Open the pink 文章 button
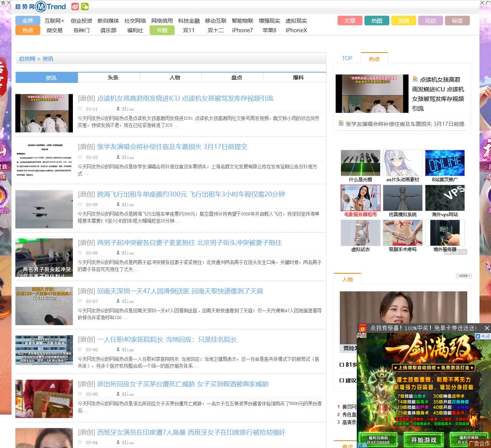491x448 pixels. point(350,21)
